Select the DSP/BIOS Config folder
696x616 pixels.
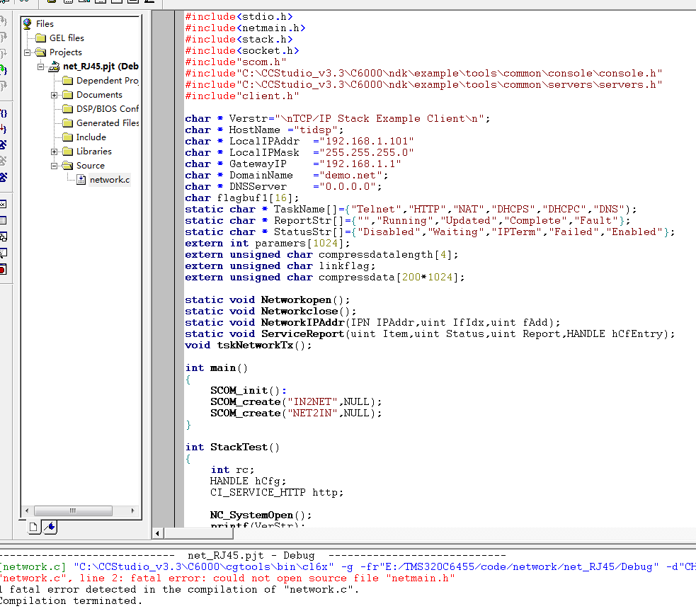pos(108,109)
